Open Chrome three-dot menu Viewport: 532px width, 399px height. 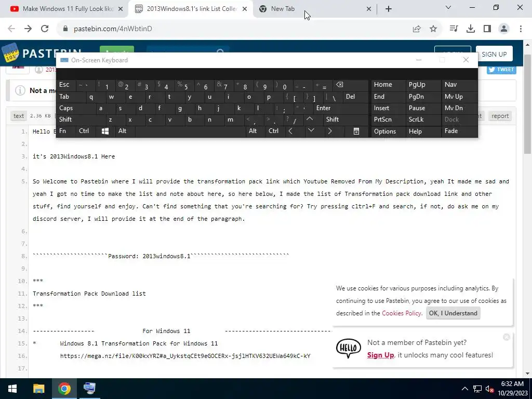521,29
